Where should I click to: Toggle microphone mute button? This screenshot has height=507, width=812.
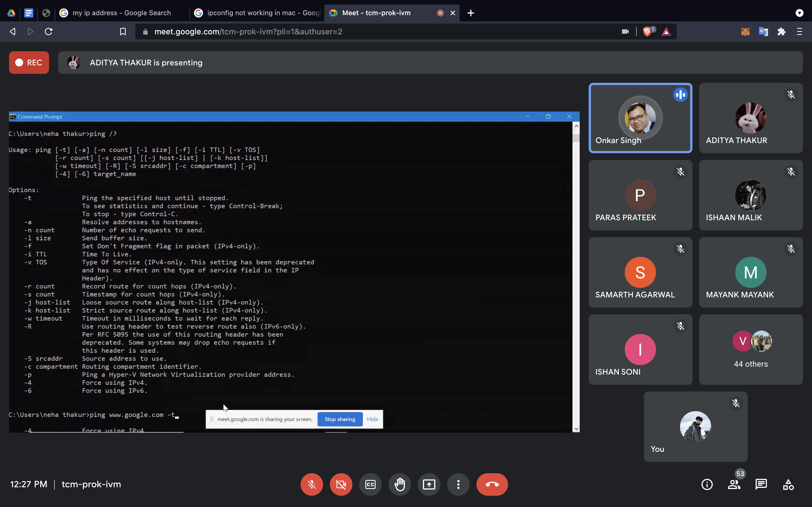312,484
